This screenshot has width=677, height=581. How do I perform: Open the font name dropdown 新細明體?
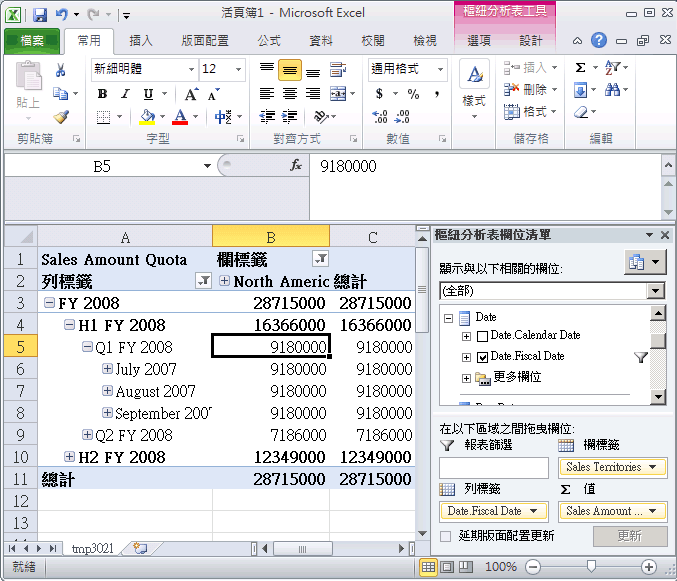(191, 69)
